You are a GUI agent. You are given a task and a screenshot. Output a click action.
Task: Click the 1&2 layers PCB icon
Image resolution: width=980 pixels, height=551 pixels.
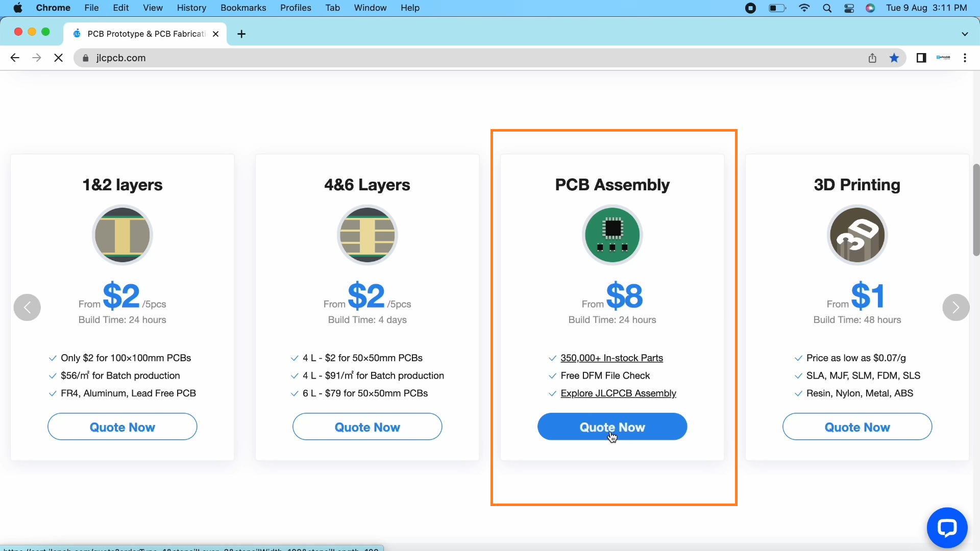click(x=122, y=235)
